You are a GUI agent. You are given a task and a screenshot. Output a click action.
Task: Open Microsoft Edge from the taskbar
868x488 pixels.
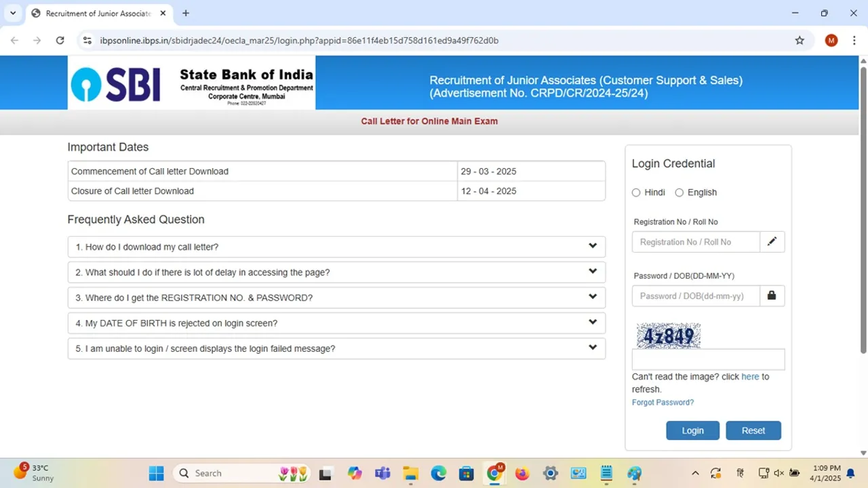click(438, 473)
